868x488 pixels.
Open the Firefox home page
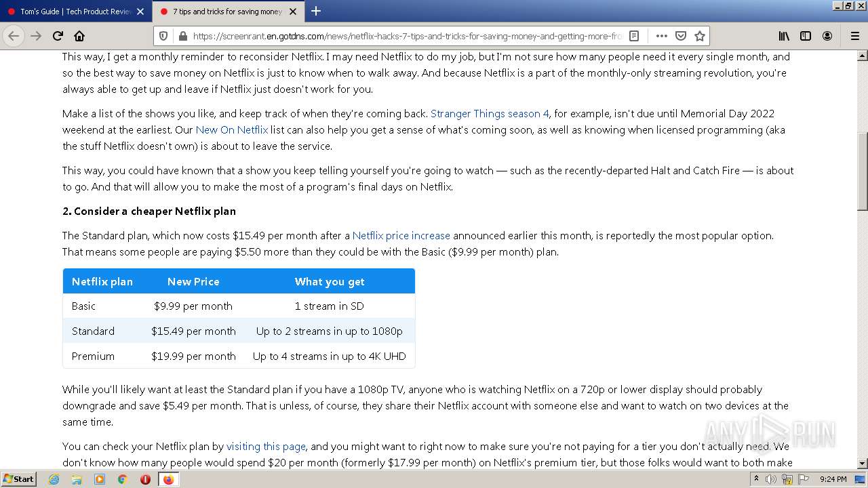click(79, 36)
